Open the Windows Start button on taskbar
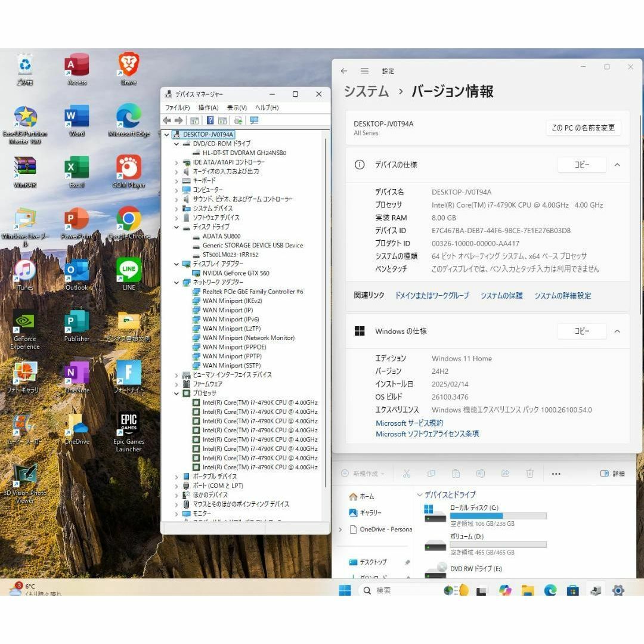Image resolution: width=644 pixels, height=644 pixels. tap(345, 590)
